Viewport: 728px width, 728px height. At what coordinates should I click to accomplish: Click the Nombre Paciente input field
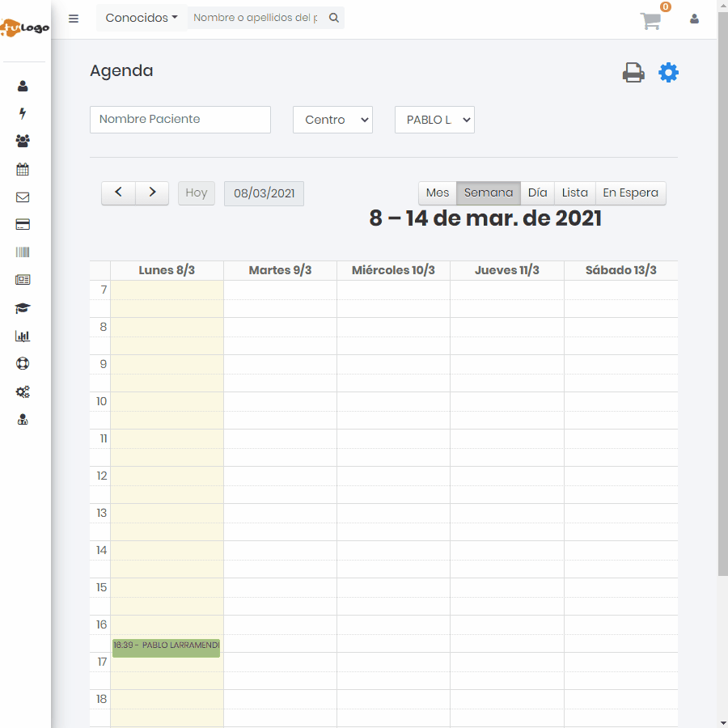(x=180, y=119)
